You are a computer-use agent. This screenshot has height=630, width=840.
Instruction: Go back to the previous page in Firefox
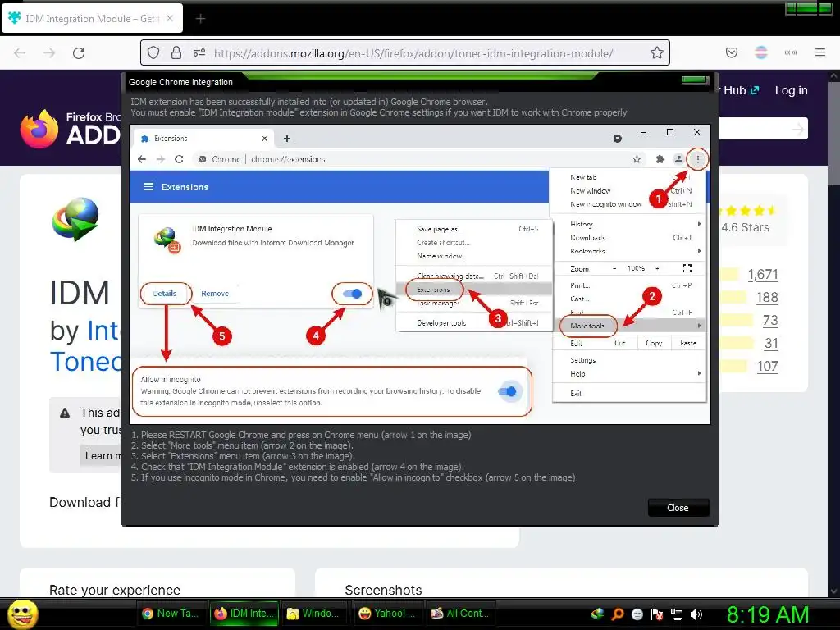tap(20, 53)
